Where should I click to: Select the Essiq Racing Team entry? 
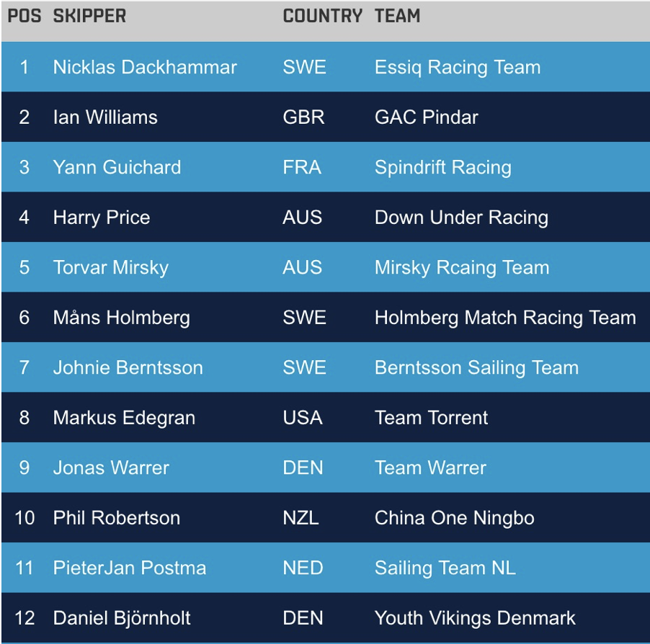[x=457, y=68]
